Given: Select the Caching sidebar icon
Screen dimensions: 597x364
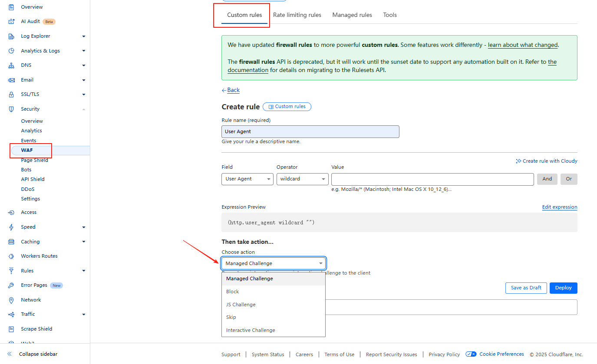Looking at the screenshot, I should pos(12,242).
